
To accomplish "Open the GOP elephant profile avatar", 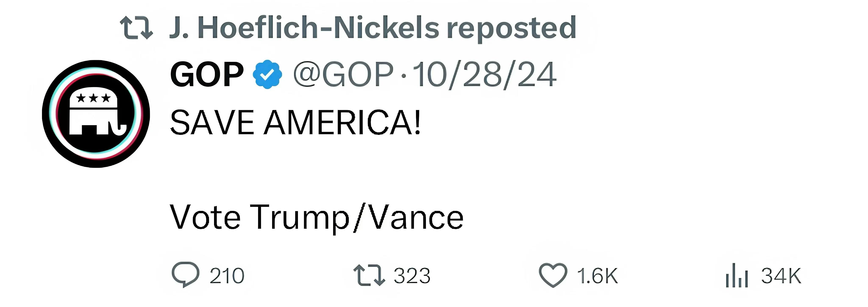I will (96, 114).
